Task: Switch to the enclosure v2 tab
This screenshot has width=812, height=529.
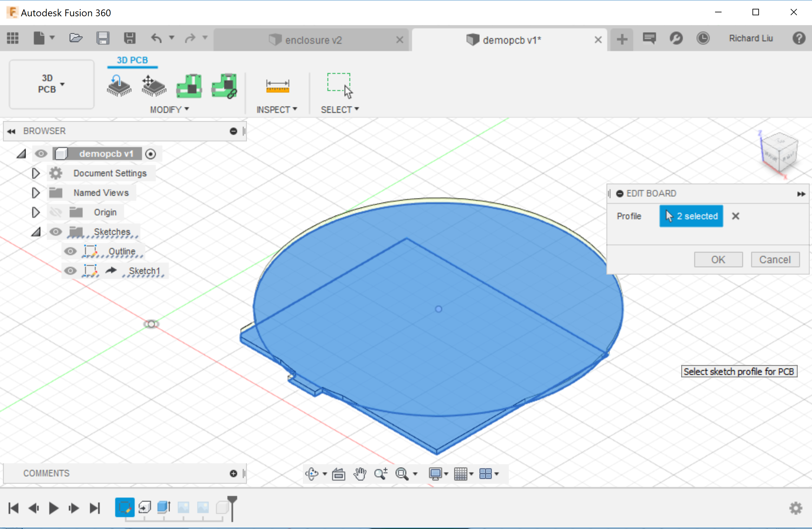Action: (311, 40)
